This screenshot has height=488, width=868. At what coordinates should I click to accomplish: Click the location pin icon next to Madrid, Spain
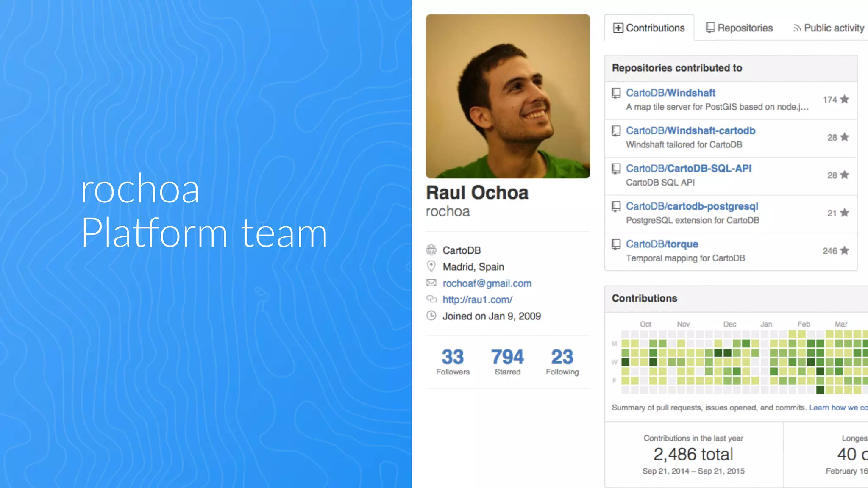[431, 266]
